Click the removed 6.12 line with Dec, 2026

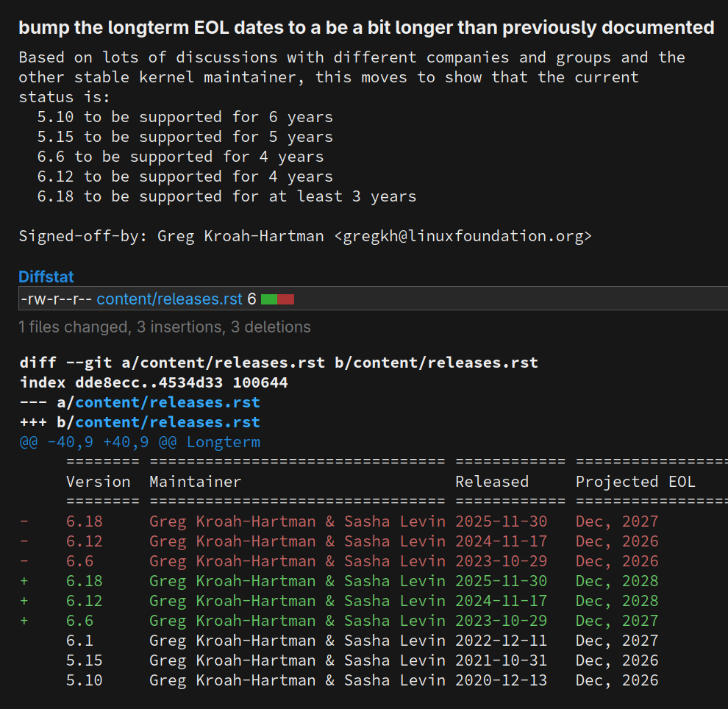(338, 541)
